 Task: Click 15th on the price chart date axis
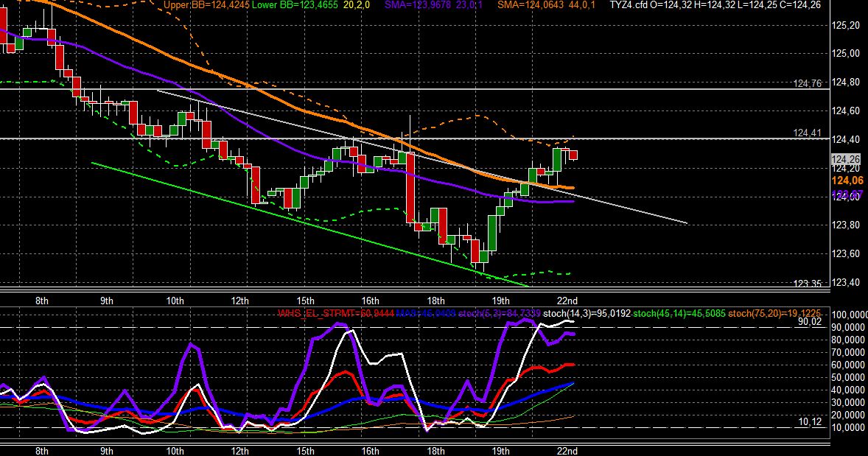tap(305, 301)
